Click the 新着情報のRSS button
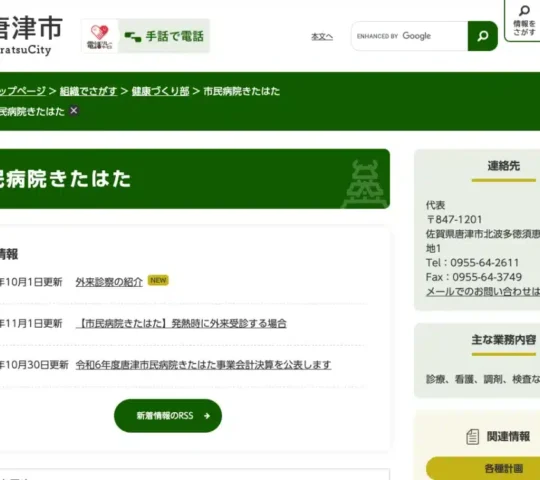The width and height of the screenshot is (540, 480). click(x=168, y=416)
